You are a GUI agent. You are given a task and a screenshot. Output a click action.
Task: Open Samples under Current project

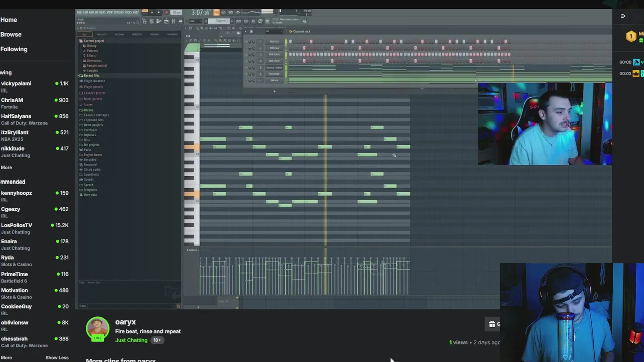(91, 71)
